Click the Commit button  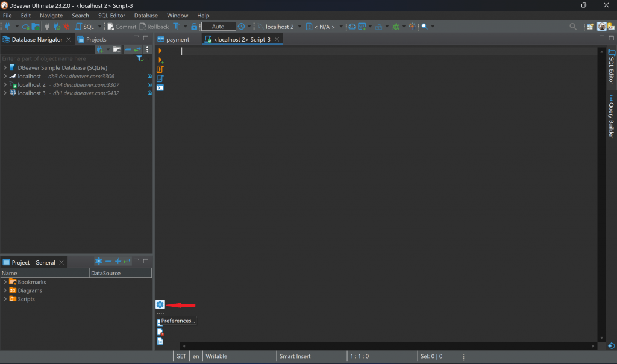122,27
